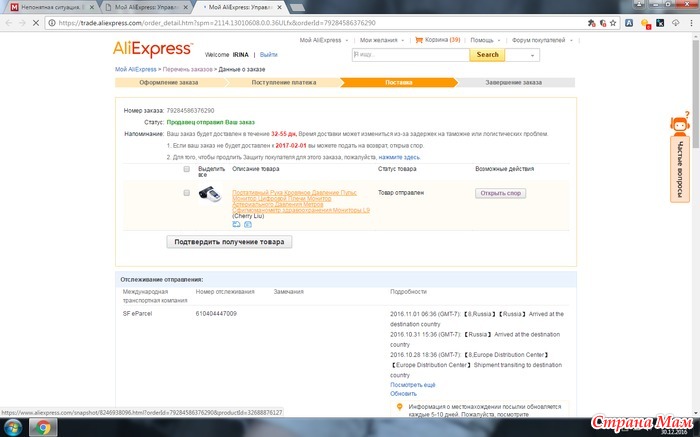Click the cloud download extension icon
This screenshot has height=437, width=700.
point(675,23)
